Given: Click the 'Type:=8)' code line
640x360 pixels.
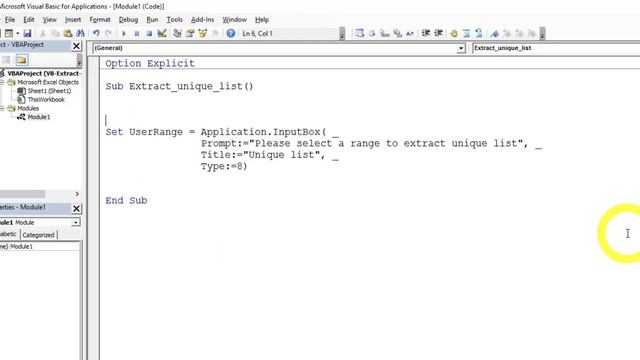Looking at the screenshot, I should [x=224, y=167].
